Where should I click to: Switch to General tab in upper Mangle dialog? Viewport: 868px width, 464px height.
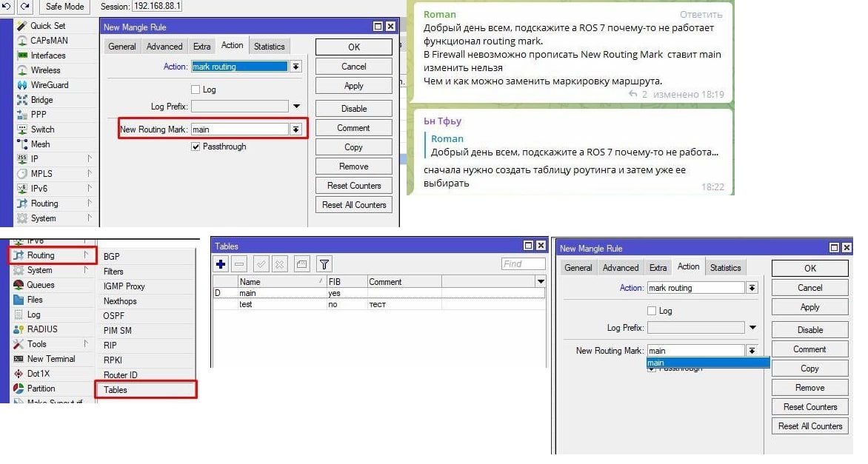tap(121, 47)
